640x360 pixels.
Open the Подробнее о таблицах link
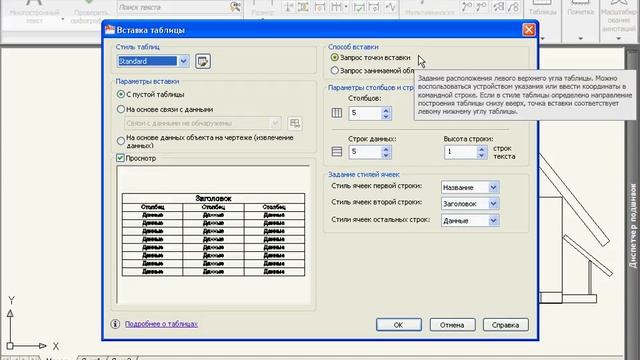click(x=161, y=324)
